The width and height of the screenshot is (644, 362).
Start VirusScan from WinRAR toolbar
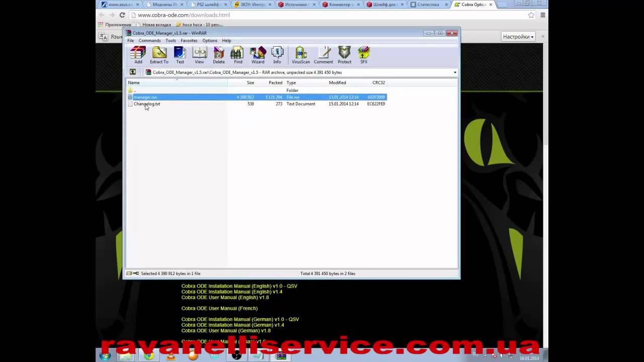301,55
